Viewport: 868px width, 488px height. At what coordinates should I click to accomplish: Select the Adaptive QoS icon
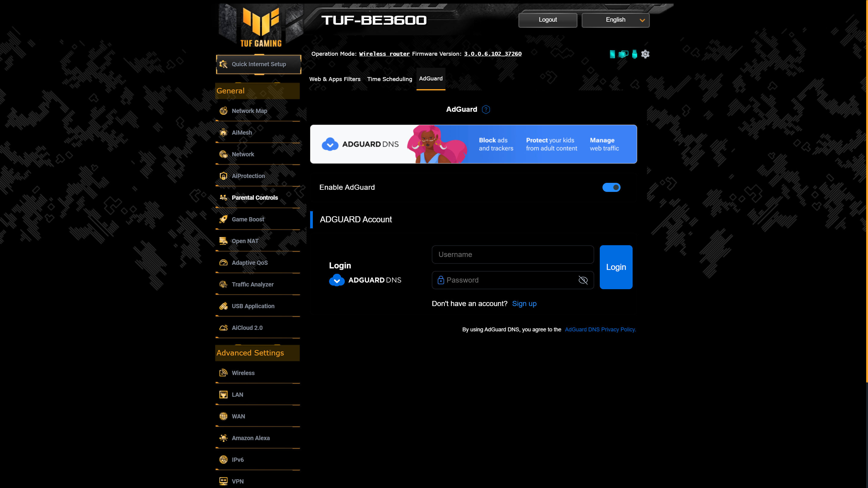[x=223, y=262]
